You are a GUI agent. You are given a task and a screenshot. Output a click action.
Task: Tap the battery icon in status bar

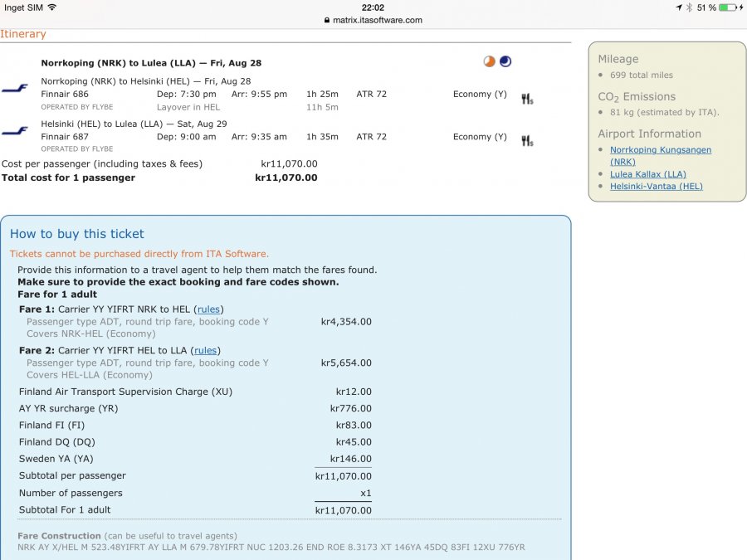(x=728, y=7)
